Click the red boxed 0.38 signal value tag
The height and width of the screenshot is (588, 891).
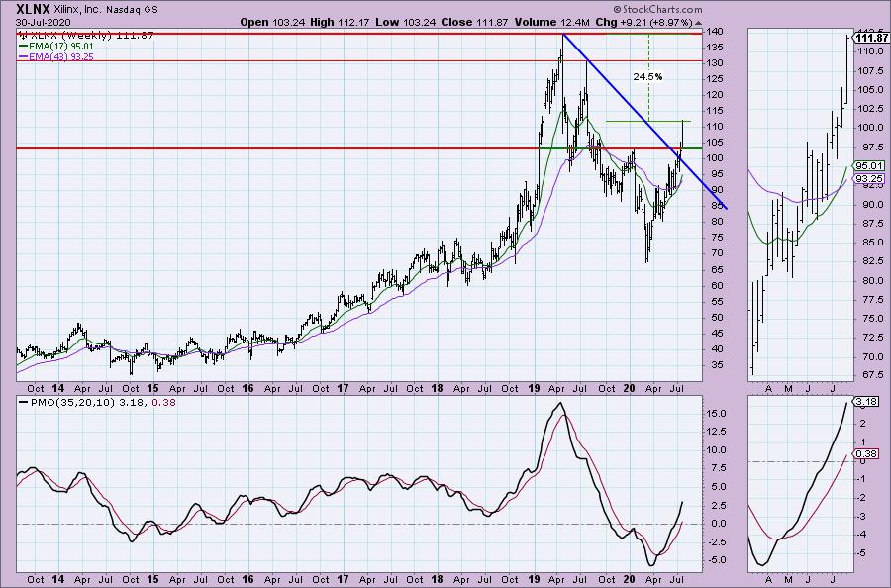point(867,454)
